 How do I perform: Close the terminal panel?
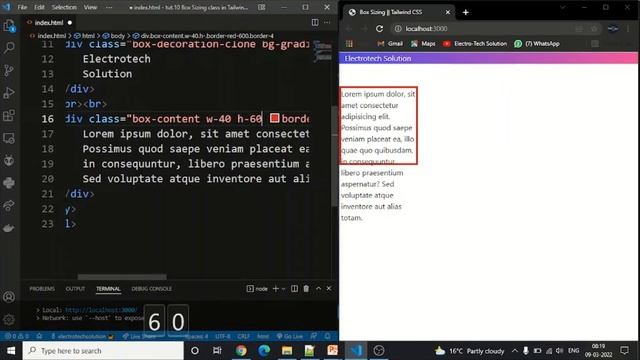tap(329, 289)
